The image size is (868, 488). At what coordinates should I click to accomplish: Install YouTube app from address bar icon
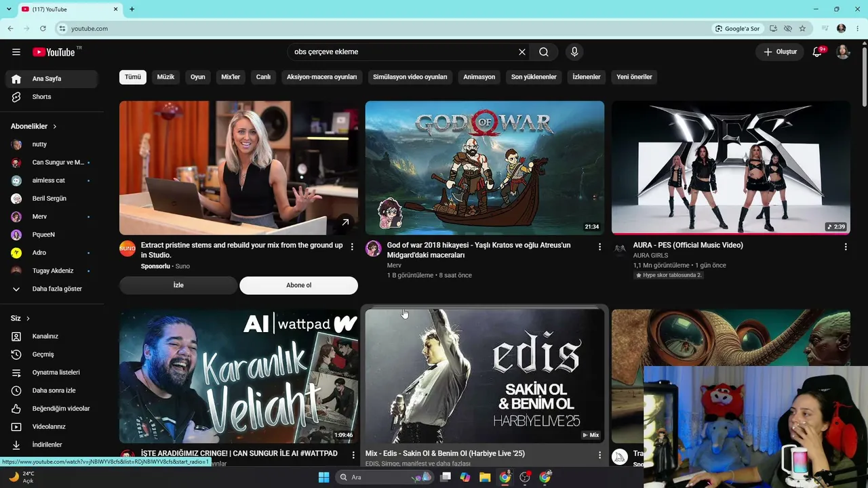coord(773,28)
